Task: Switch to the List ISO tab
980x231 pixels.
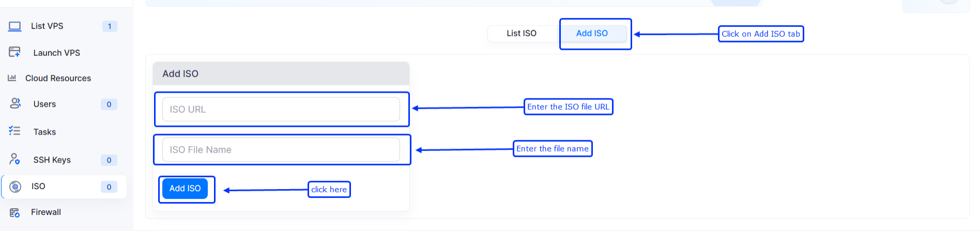Action: (x=522, y=33)
